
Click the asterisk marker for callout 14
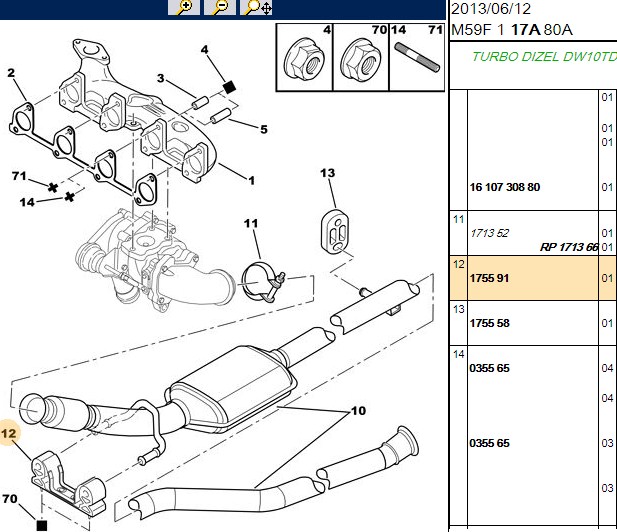click(70, 196)
